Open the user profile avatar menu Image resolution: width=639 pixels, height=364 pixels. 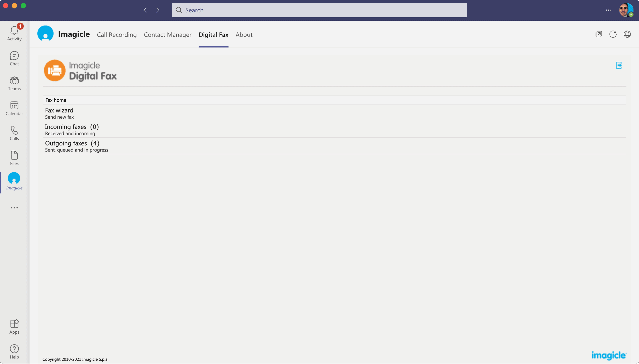[626, 10]
